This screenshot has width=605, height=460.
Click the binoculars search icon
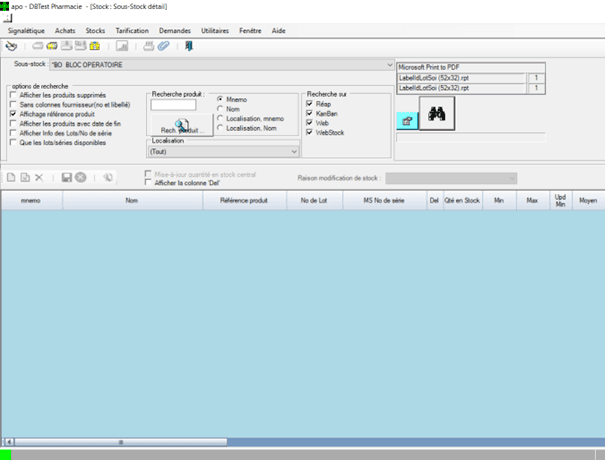tap(437, 113)
